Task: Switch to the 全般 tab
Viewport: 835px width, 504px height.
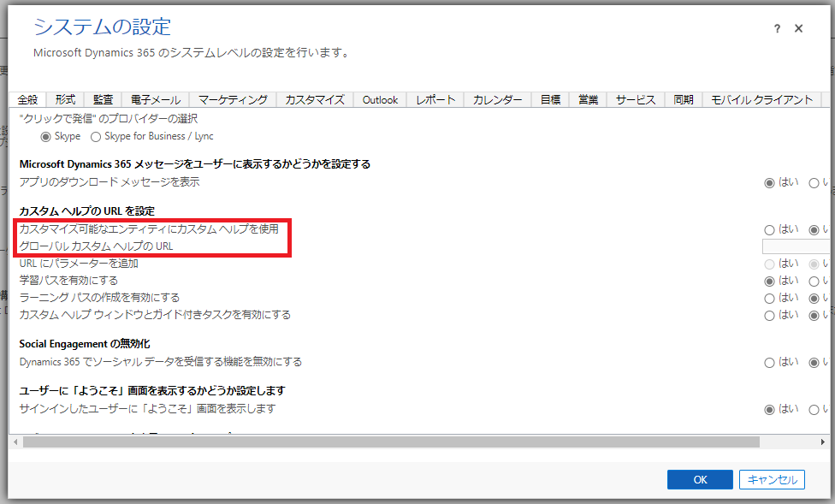Action: coord(27,99)
